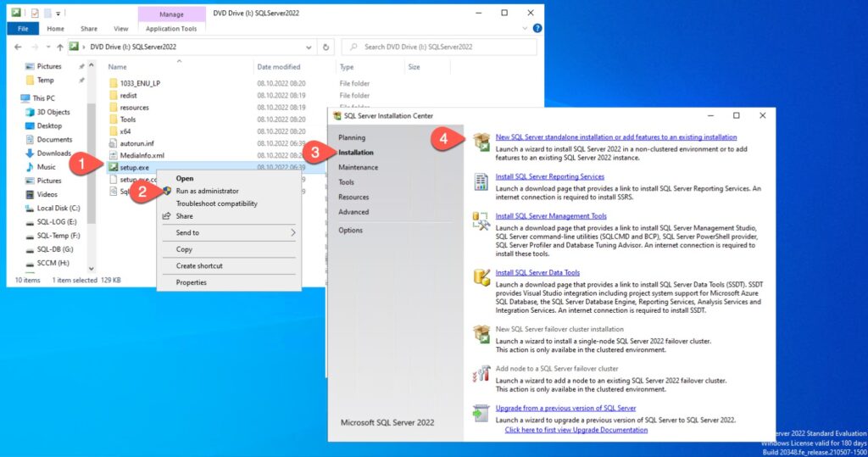Open the View ribbon tab

tap(121, 29)
